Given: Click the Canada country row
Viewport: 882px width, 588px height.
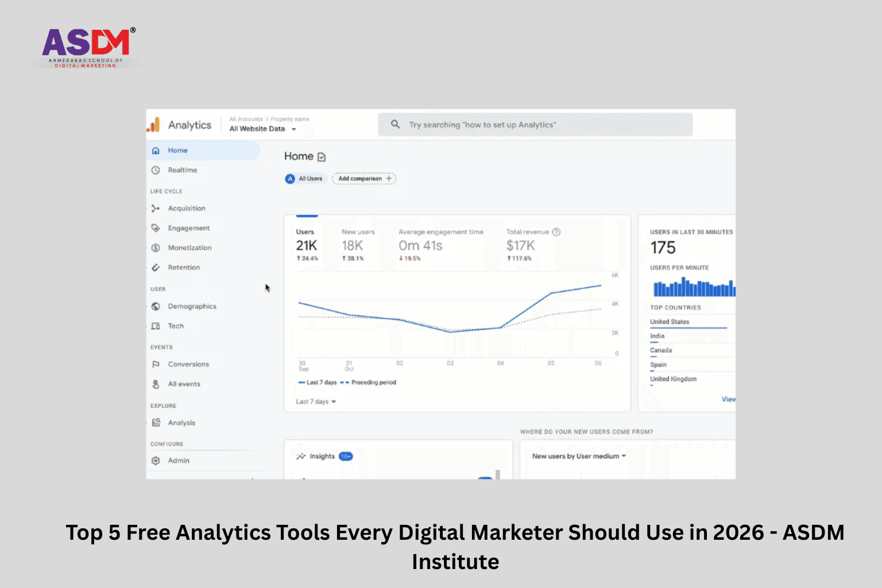Looking at the screenshot, I should coord(693,351).
